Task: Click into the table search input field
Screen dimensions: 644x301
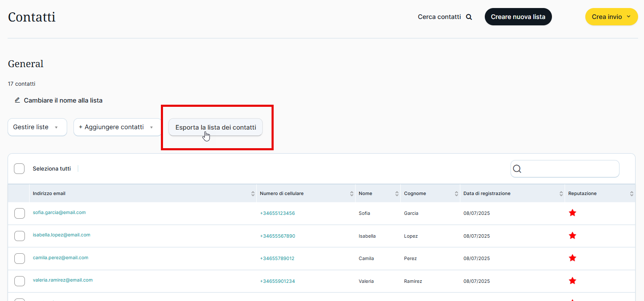Action: pos(570,169)
